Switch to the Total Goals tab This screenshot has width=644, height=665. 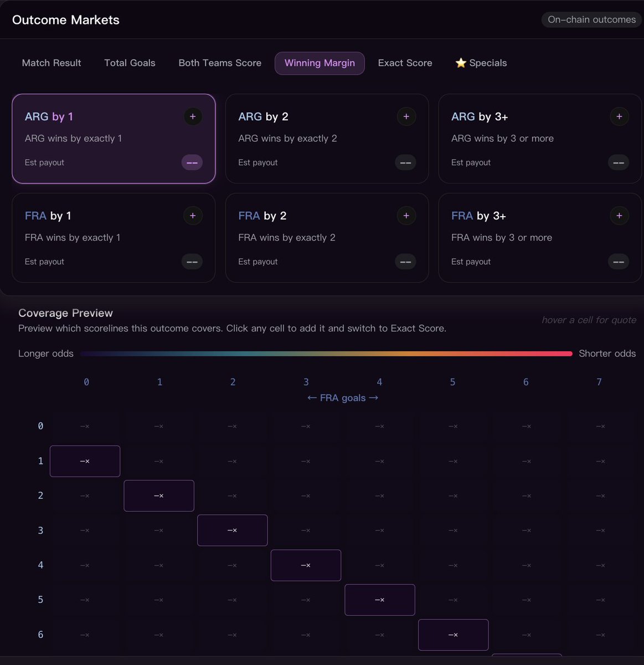[130, 63]
